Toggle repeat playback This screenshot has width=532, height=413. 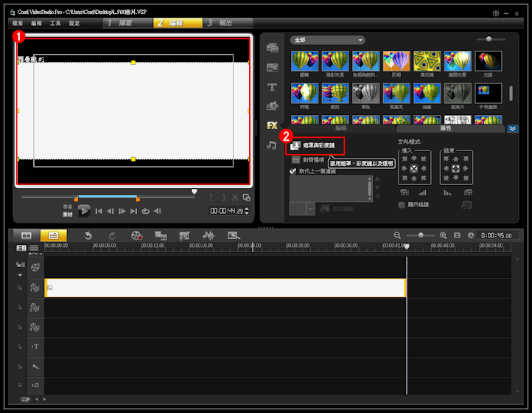point(146,211)
